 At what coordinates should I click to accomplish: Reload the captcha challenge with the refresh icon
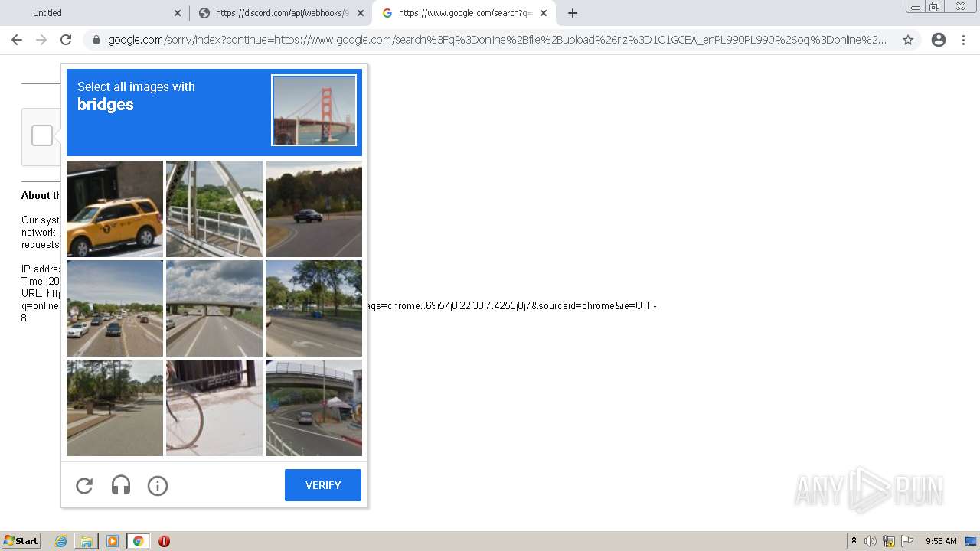pos(84,485)
